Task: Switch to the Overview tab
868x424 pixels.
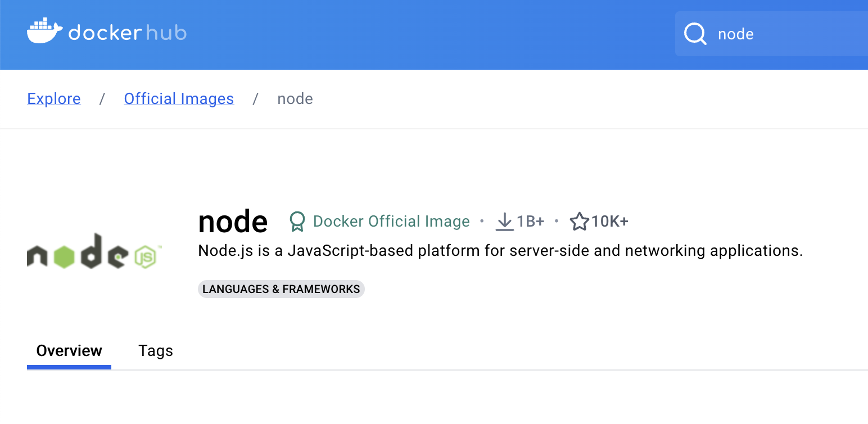Action: coord(69,351)
